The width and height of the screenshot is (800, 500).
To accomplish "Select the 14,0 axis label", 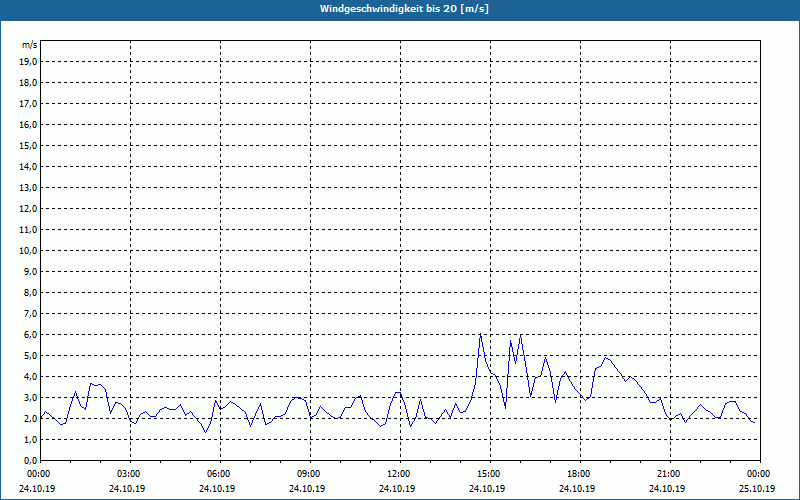I will pos(29,166).
